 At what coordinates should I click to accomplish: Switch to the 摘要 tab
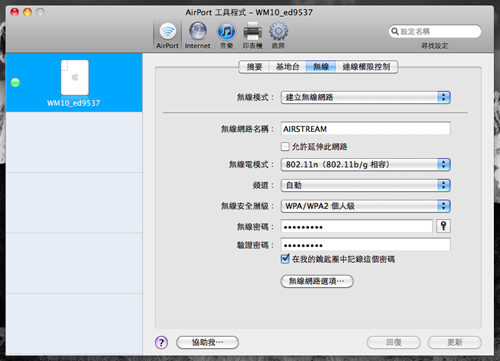point(254,67)
